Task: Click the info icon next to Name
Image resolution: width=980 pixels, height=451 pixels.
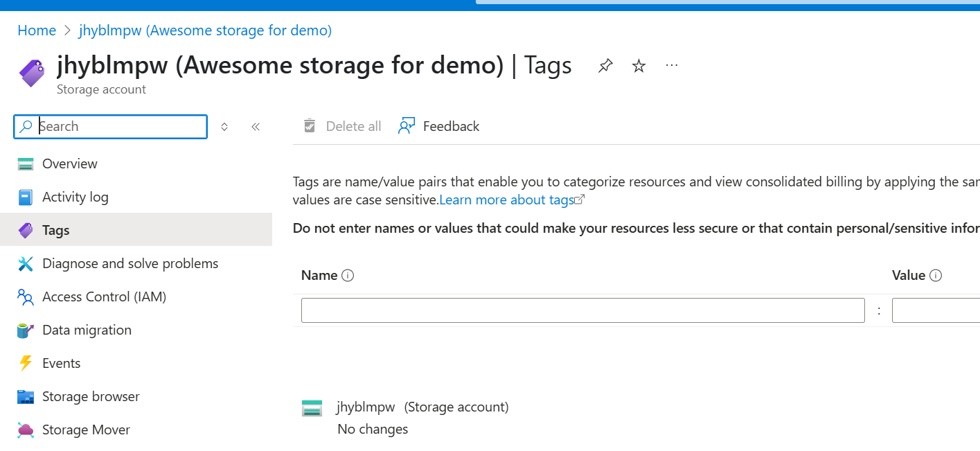Action: (x=348, y=276)
